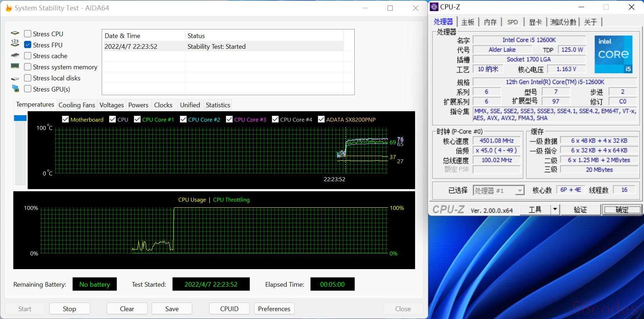Open the CPU-Z 显卡 graphics tab
Image resolution: width=644 pixels, height=319 pixels.
535,22
